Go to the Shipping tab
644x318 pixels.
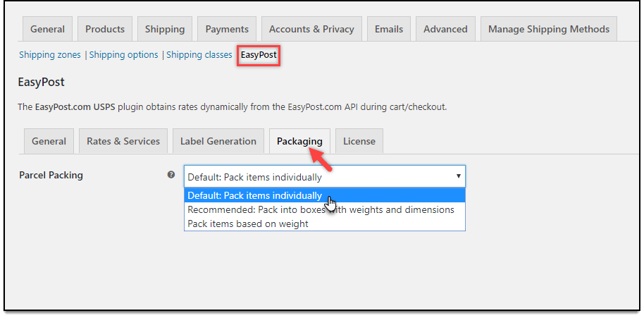[165, 29]
